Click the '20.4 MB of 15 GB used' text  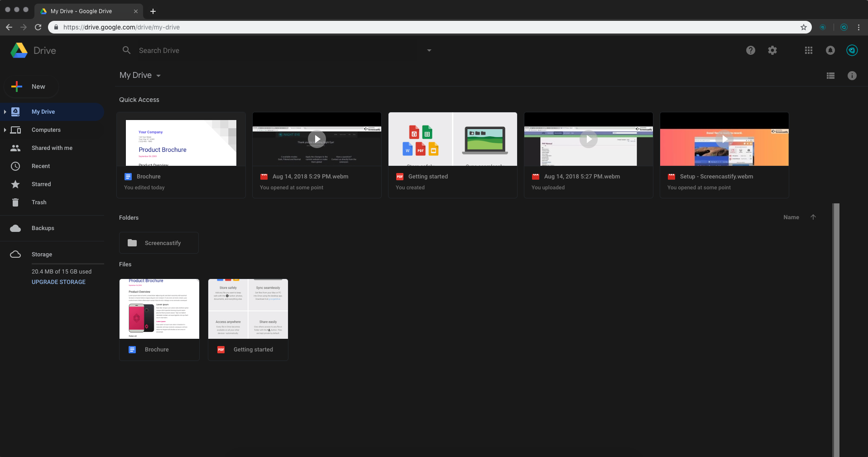coord(62,272)
